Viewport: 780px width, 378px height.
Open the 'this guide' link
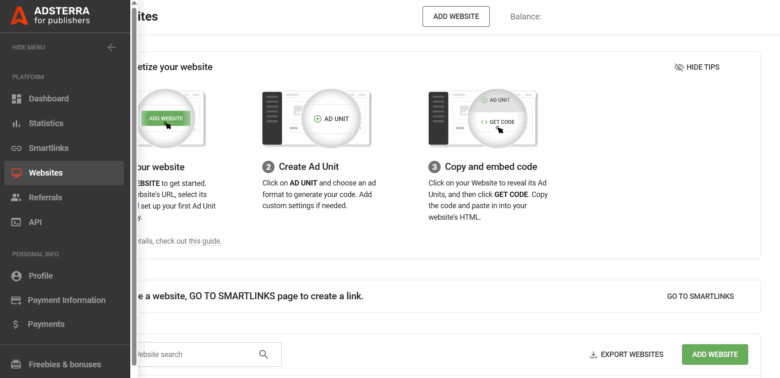[204, 241]
